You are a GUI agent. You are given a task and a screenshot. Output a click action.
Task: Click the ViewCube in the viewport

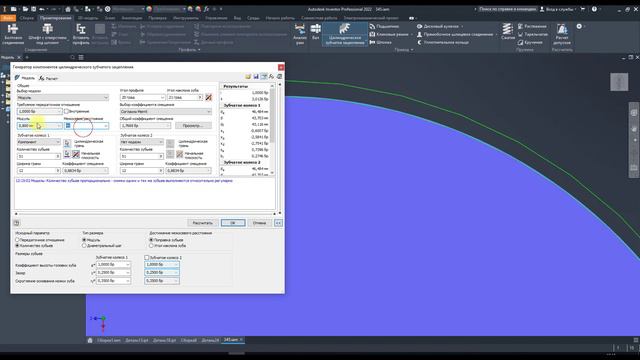pyautogui.click(x=619, y=82)
